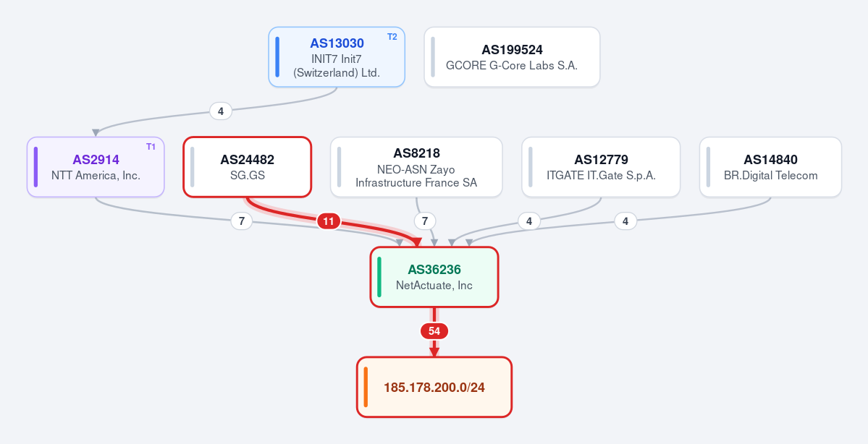The width and height of the screenshot is (868, 444).
Task: Select the green AS36236 NetActuate node
Action: tap(434, 277)
